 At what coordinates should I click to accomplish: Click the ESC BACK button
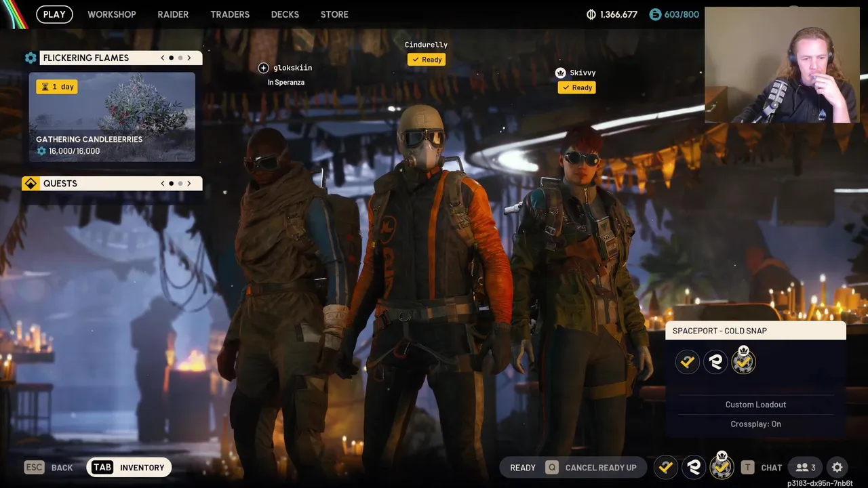pyautogui.click(x=49, y=468)
